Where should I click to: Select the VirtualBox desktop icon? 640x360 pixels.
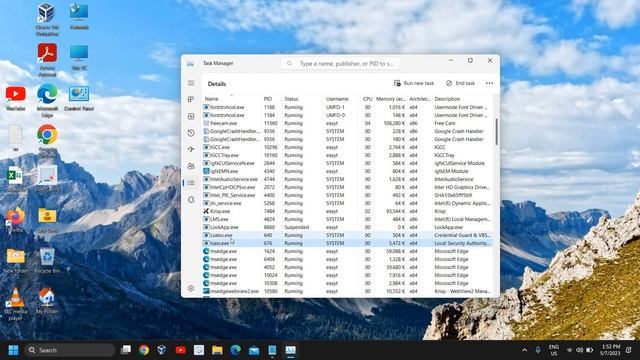(47, 20)
